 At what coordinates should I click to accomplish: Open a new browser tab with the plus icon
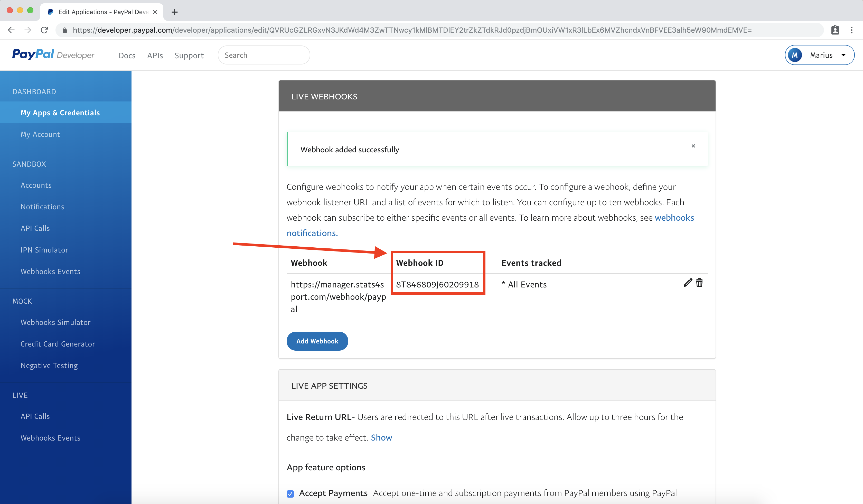tap(175, 12)
